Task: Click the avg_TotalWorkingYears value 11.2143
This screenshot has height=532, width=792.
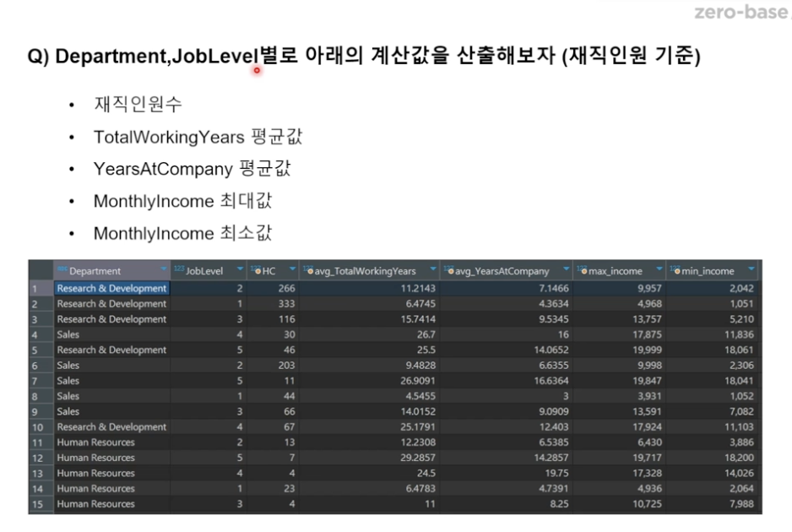Action: point(418,288)
